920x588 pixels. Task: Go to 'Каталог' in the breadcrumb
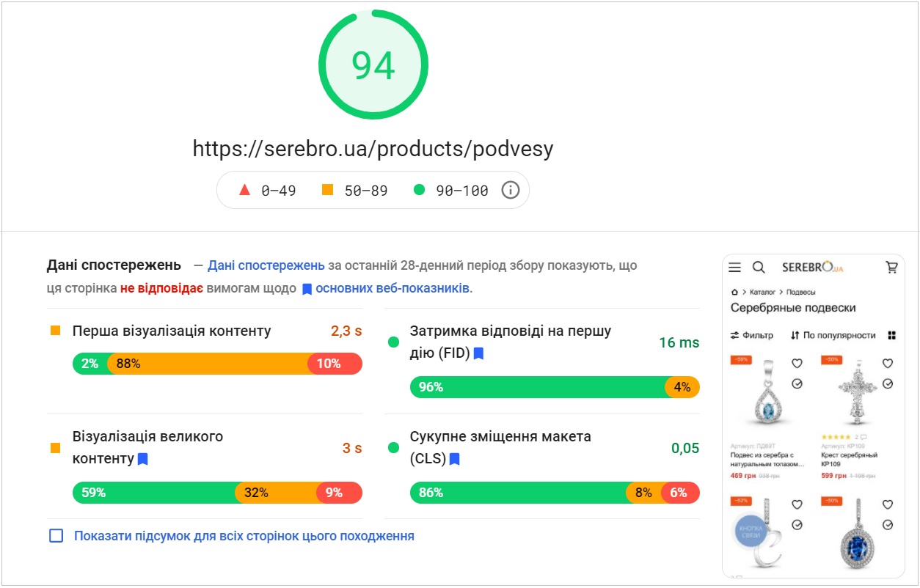click(762, 292)
